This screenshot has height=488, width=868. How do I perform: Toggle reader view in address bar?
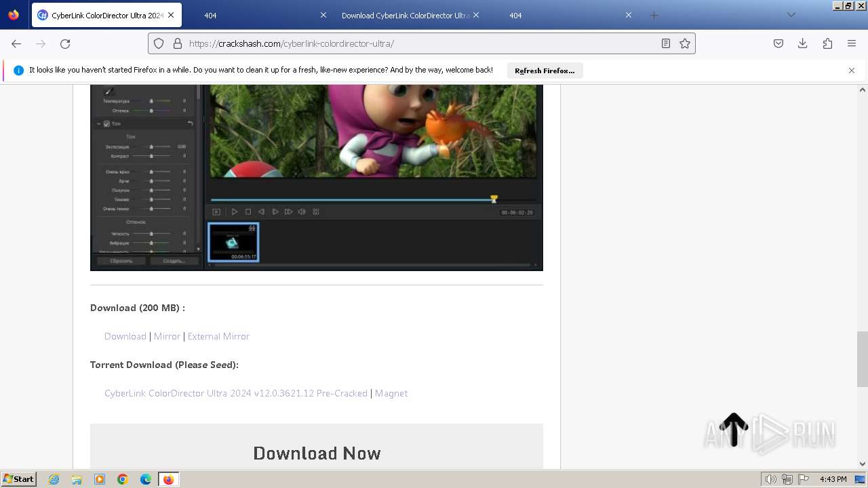[666, 43]
